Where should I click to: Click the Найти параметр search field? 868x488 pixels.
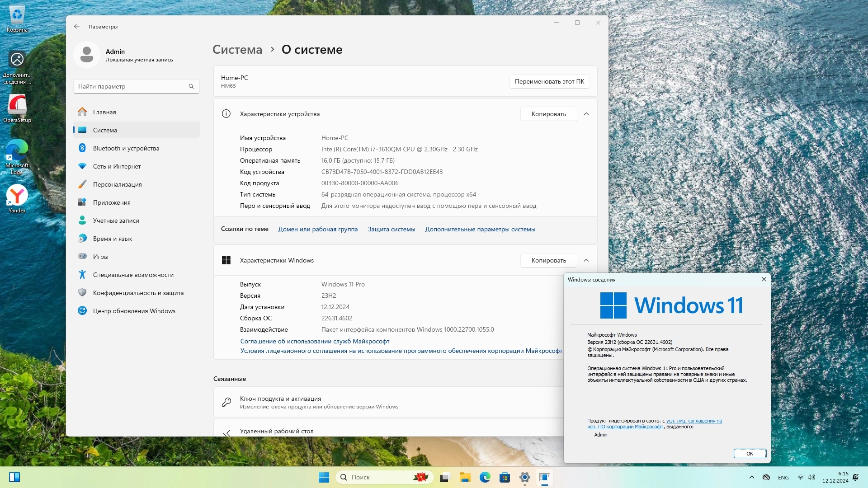(x=131, y=86)
